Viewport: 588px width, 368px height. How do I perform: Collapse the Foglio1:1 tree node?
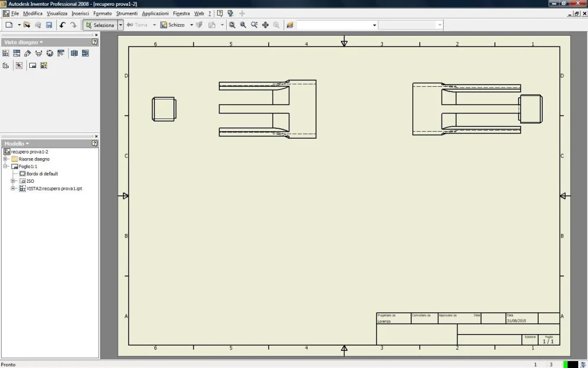pos(5,166)
